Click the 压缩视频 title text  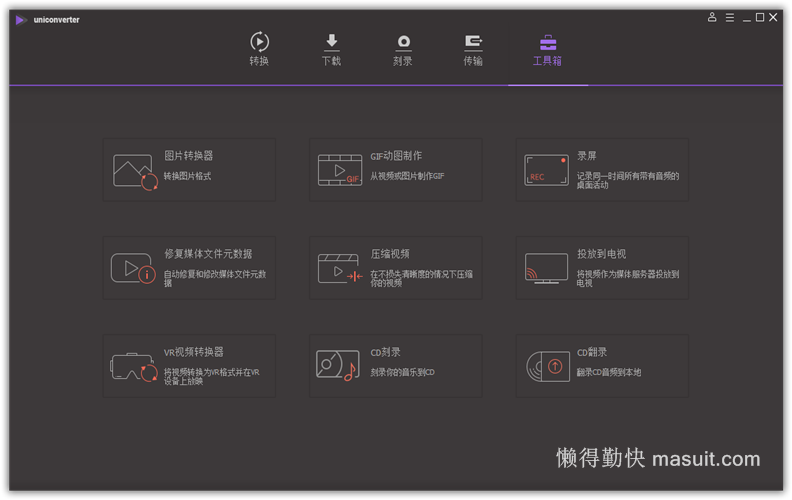pos(390,254)
